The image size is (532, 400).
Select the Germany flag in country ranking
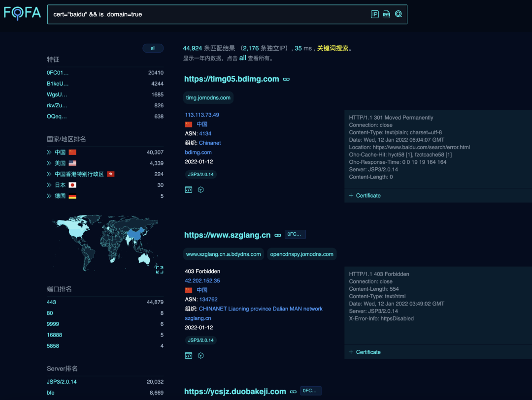[72, 196]
